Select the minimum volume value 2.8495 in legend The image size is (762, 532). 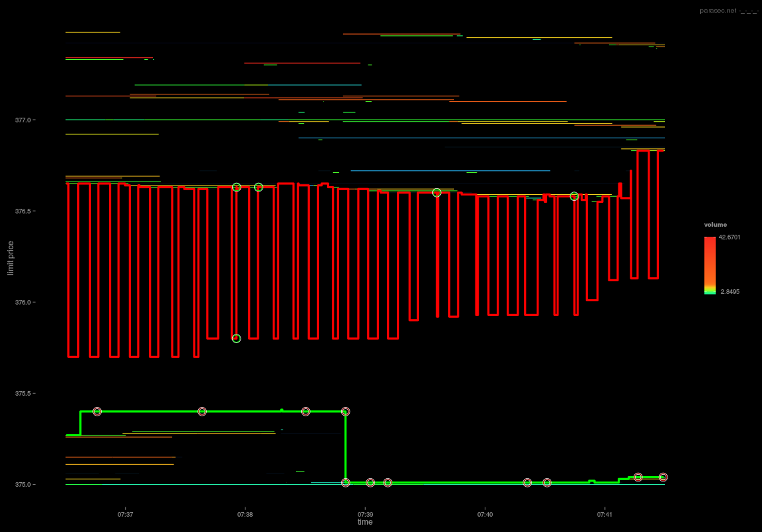point(730,291)
